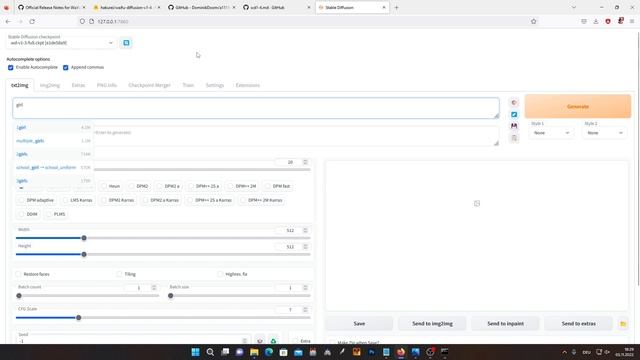The height and width of the screenshot is (360, 640).
Task: Enable Tiling checkbox
Action: point(119,274)
